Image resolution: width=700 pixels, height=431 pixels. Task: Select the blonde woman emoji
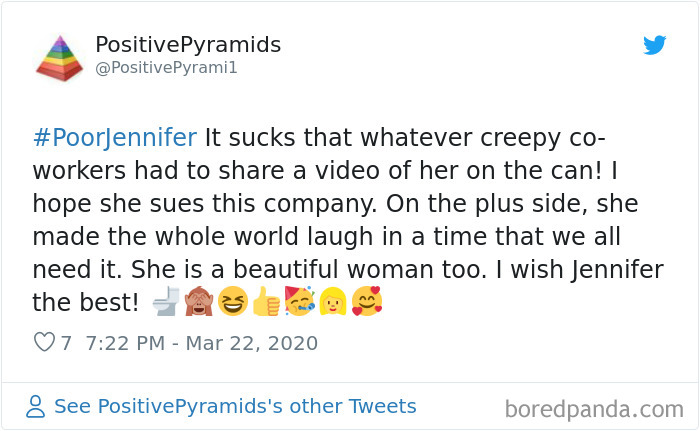click(x=332, y=301)
